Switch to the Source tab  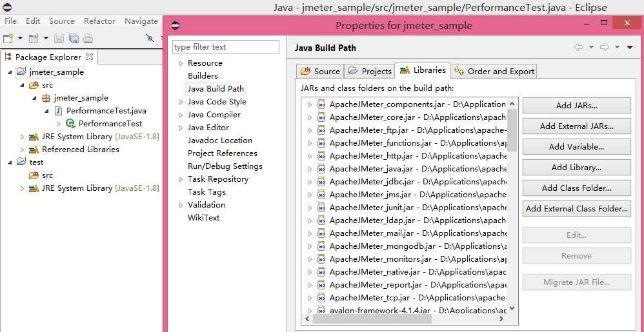320,71
